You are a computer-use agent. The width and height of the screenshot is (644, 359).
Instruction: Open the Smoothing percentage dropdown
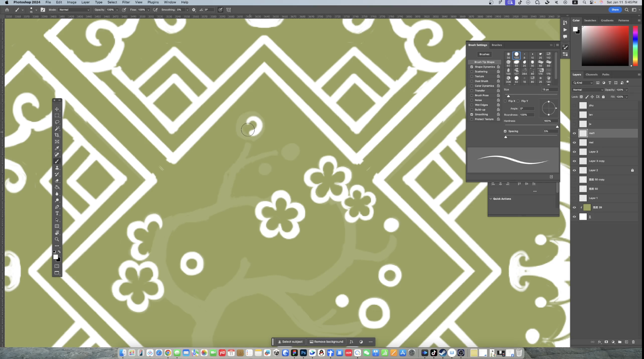tap(187, 10)
